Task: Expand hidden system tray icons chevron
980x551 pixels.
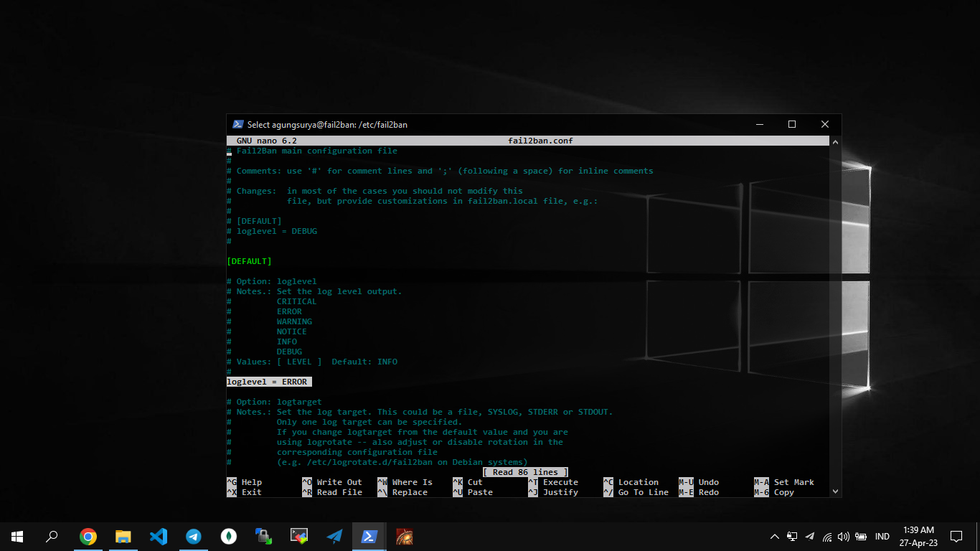Action: pyautogui.click(x=775, y=537)
